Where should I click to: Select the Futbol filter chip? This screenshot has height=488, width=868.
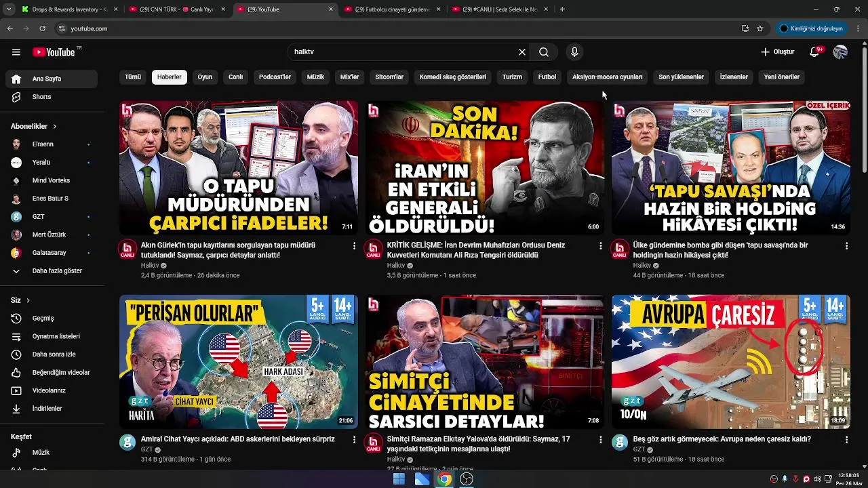click(547, 77)
